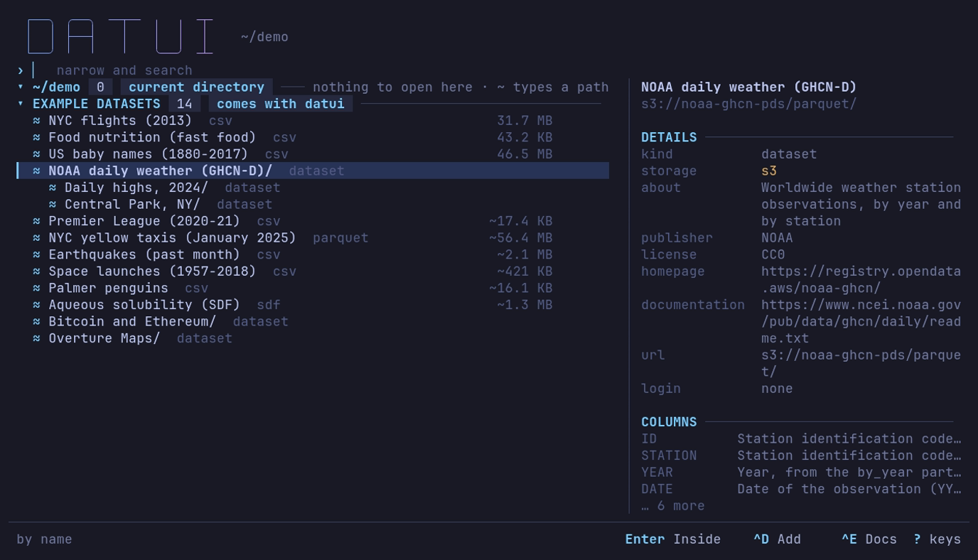The width and height of the screenshot is (978, 560).
Task: Click the ≈ icon next to Bitcoin and Ethereum/
Action: [36, 322]
